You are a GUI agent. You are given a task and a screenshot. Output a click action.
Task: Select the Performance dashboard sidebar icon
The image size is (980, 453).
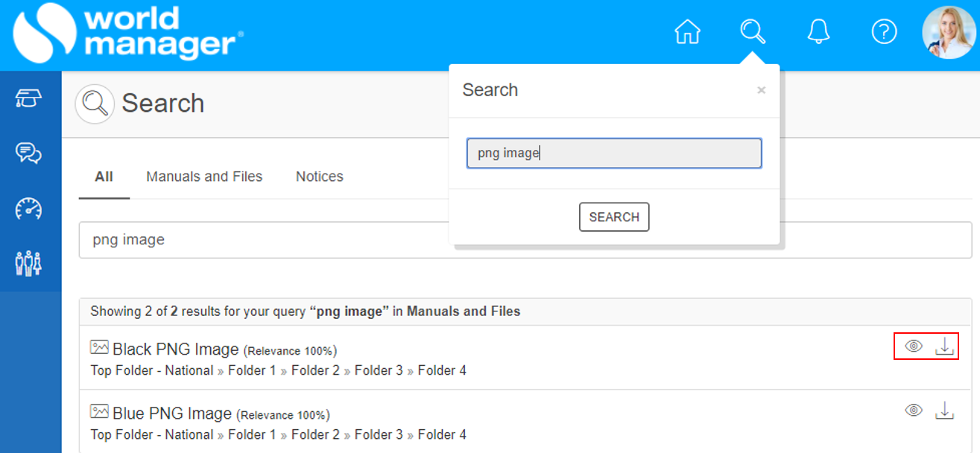[30, 209]
